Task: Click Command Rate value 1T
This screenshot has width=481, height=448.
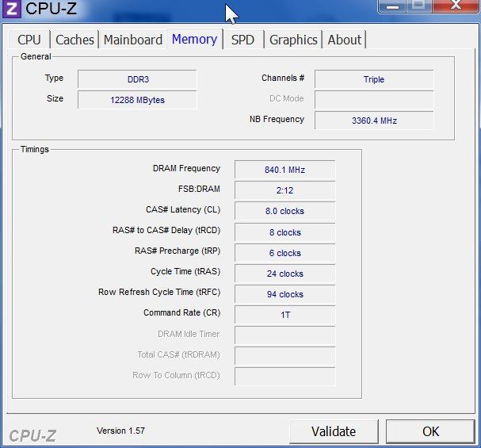Action: pos(284,315)
